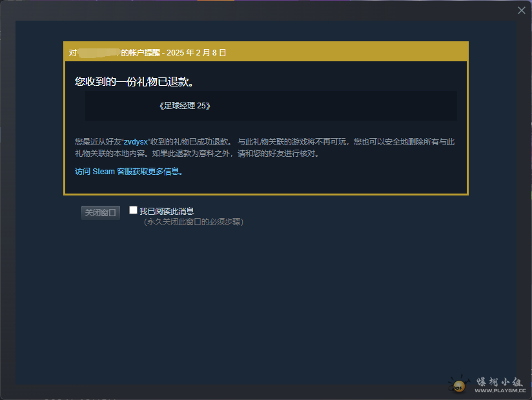Image resolution: width=532 pixels, height=400 pixels.
Task: Select the 《足球经理 25》 game title
Action: click(x=185, y=106)
